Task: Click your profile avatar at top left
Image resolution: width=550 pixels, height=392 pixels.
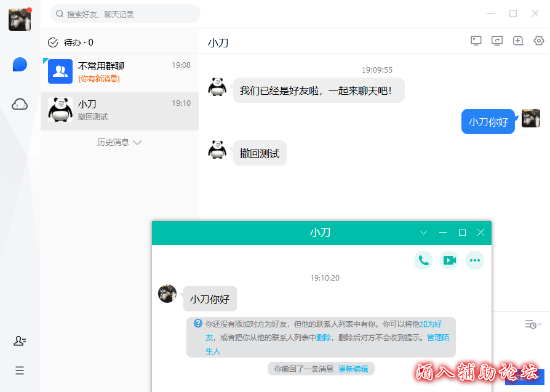Action: point(19,19)
